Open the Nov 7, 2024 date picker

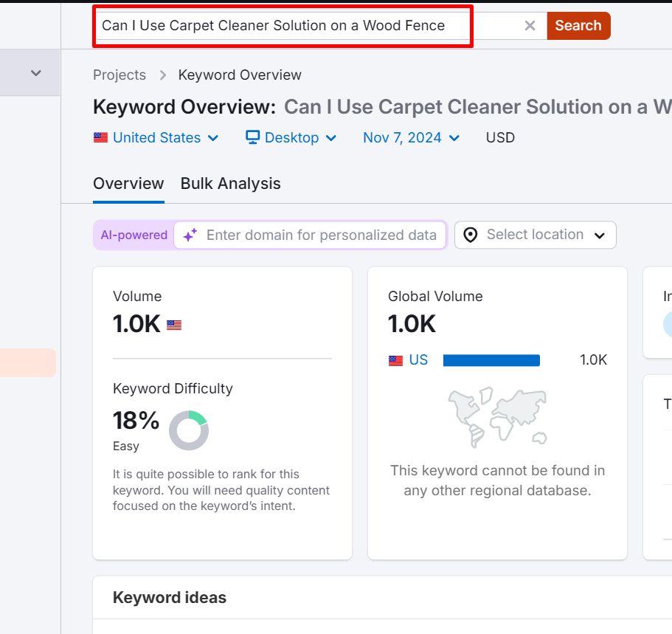(x=411, y=138)
